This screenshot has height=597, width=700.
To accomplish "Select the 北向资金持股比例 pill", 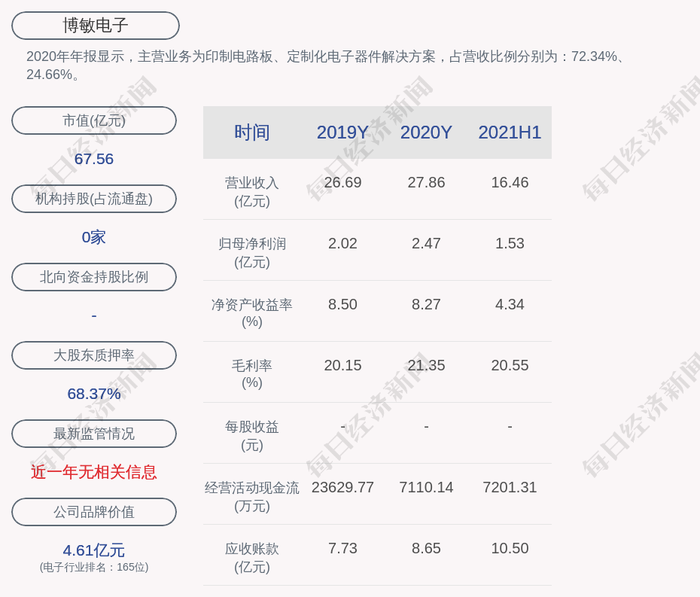I will (94, 277).
